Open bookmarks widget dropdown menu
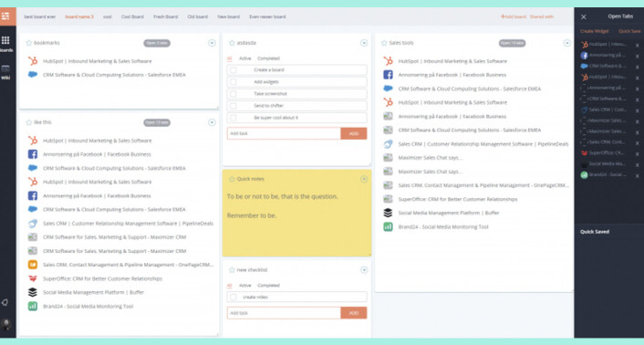644x345 pixels. tap(212, 43)
